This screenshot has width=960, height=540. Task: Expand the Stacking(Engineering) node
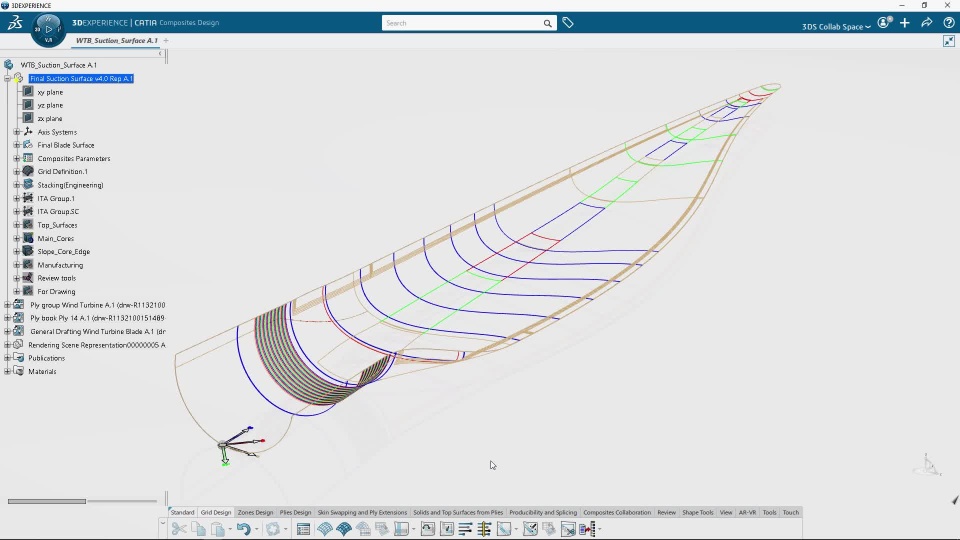(17, 185)
